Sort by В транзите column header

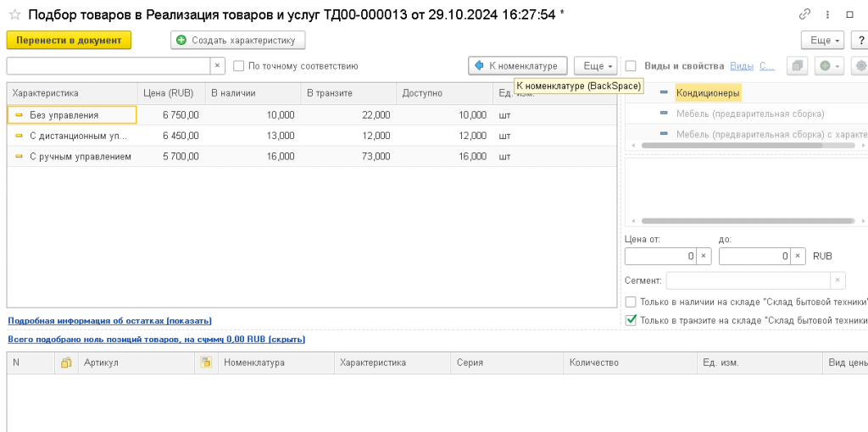pos(348,93)
